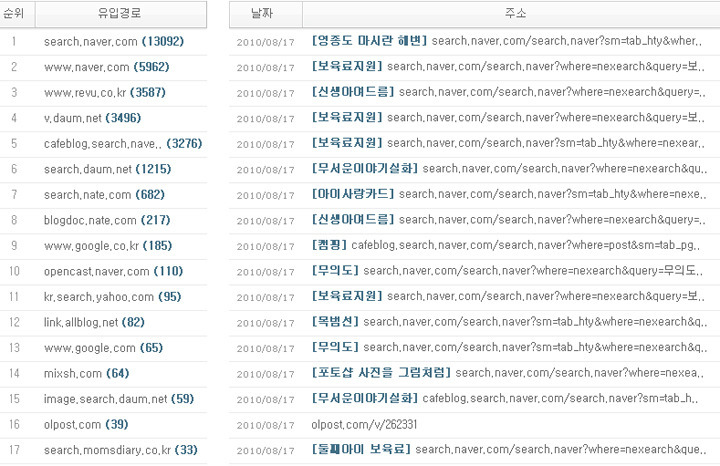
Task: Open search.naver.com (13092) referrer entry
Action: pos(114,41)
